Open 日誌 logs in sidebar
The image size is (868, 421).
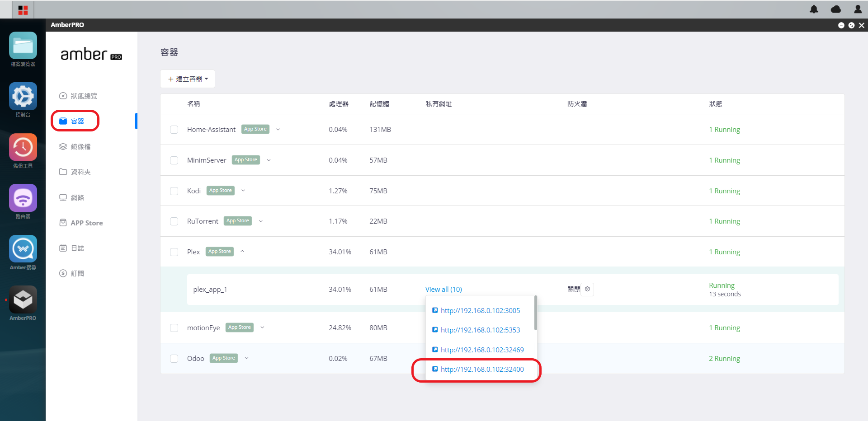[x=72, y=248]
